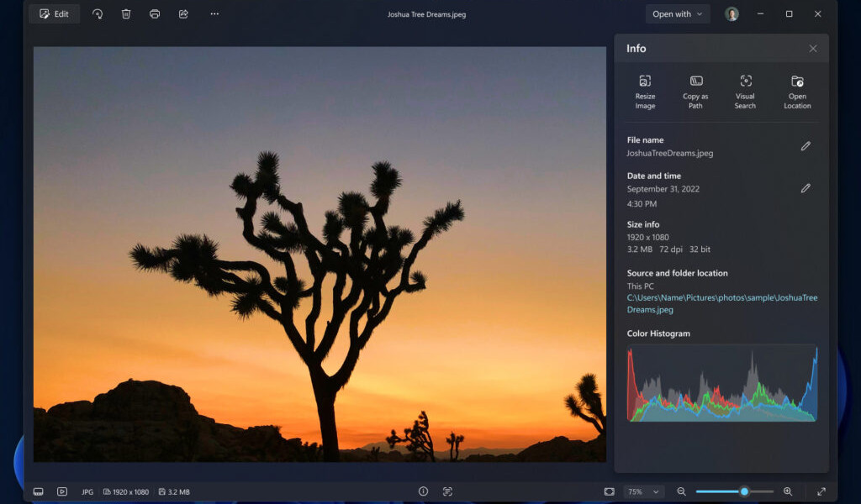The image size is (861, 504).
Task: Minimize the Photos window
Action: click(x=760, y=13)
